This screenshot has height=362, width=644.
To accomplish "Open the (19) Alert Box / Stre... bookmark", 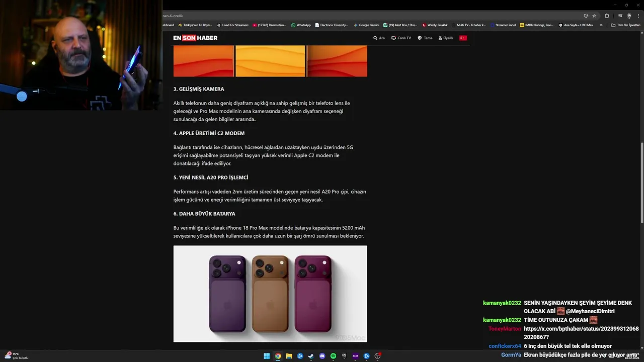I will pos(400,25).
